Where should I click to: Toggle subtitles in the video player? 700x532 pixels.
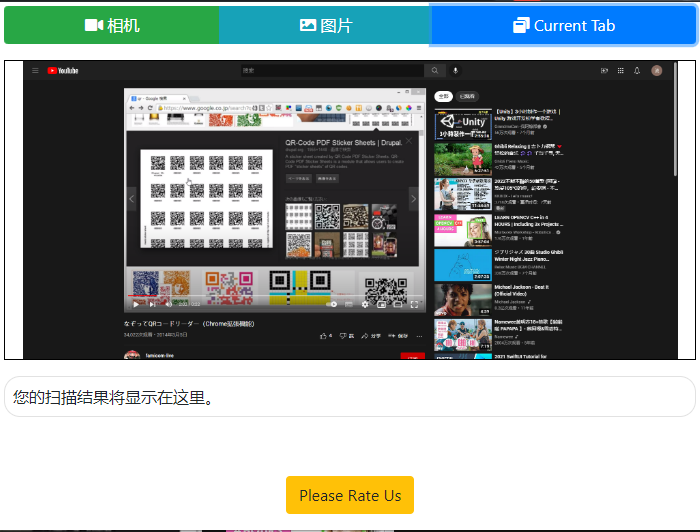click(349, 304)
